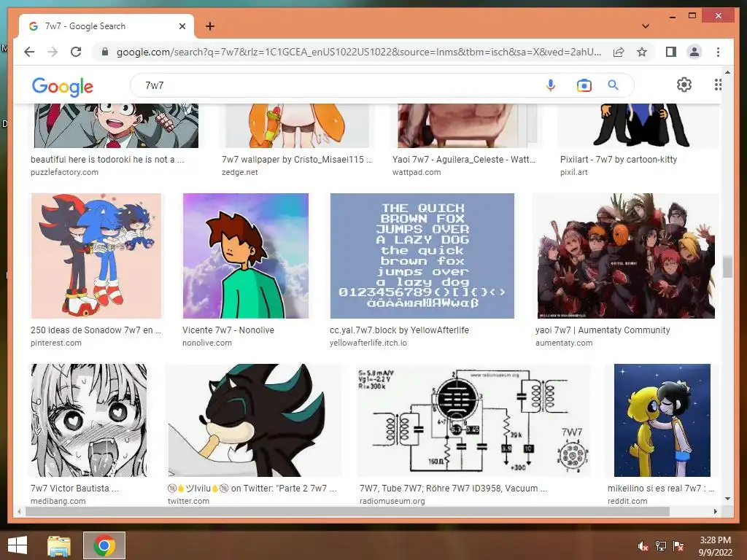
Task: Reload the current page
Action: click(x=76, y=52)
